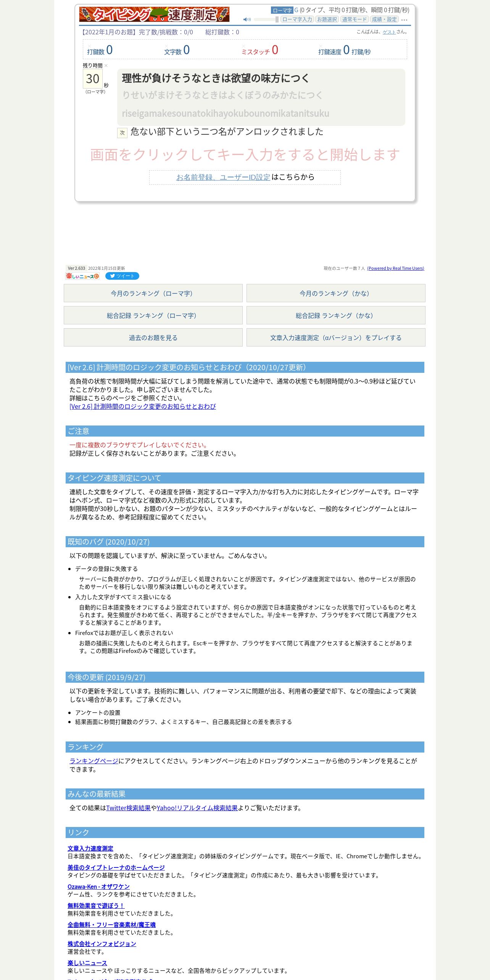Open the 無料効果音で遊ぼう！ link
Viewport: 490px width, 980px height.
pyautogui.click(x=96, y=905)
